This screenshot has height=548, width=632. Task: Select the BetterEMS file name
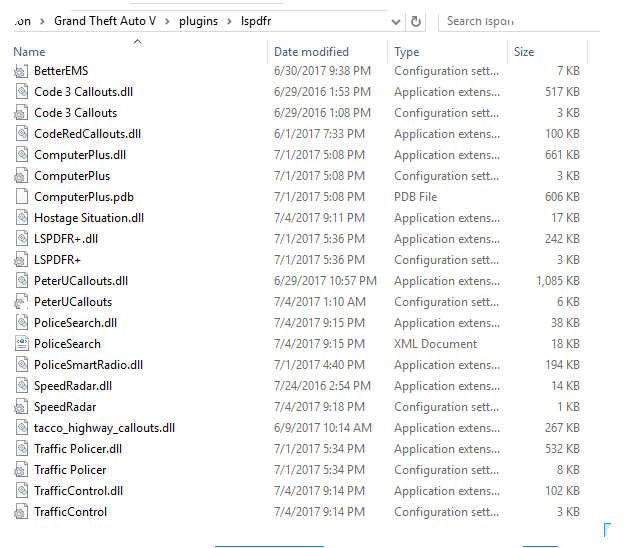61,71
